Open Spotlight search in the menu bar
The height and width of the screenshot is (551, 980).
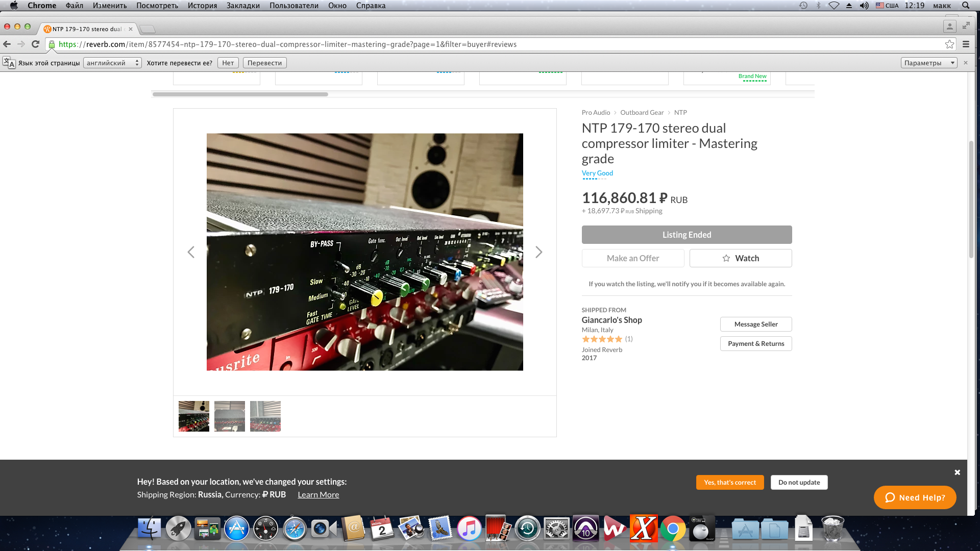tap(966, 6)
